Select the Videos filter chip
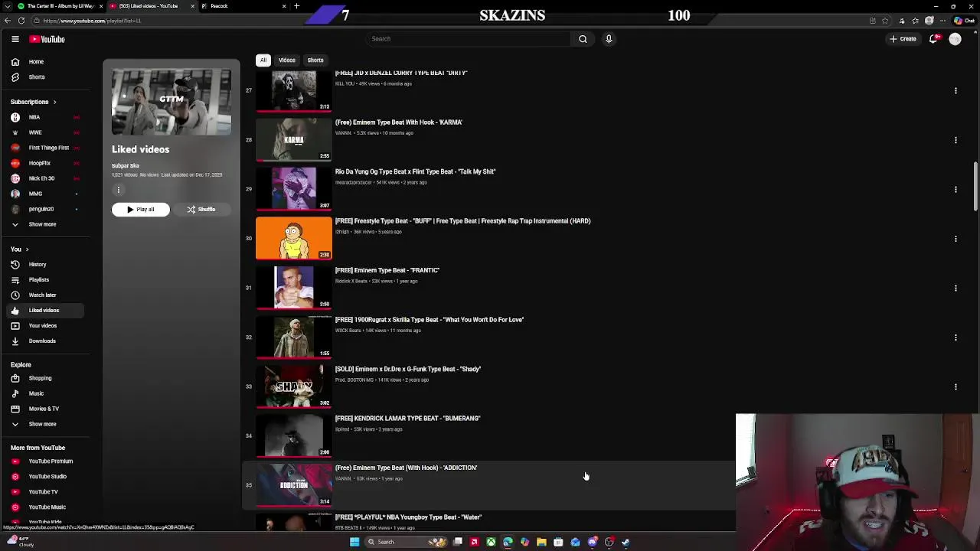Screen dimensions: 980x551 click(x=287, y=60)
